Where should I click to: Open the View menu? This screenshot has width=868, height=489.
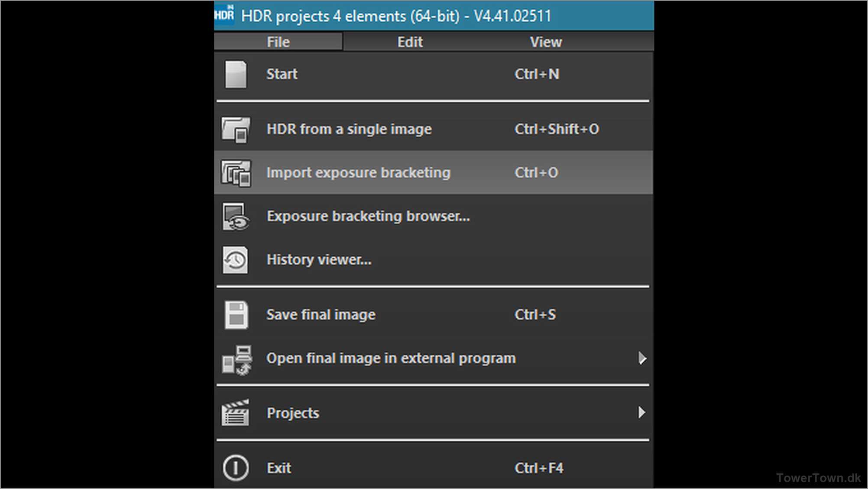(x=546, y=42)
